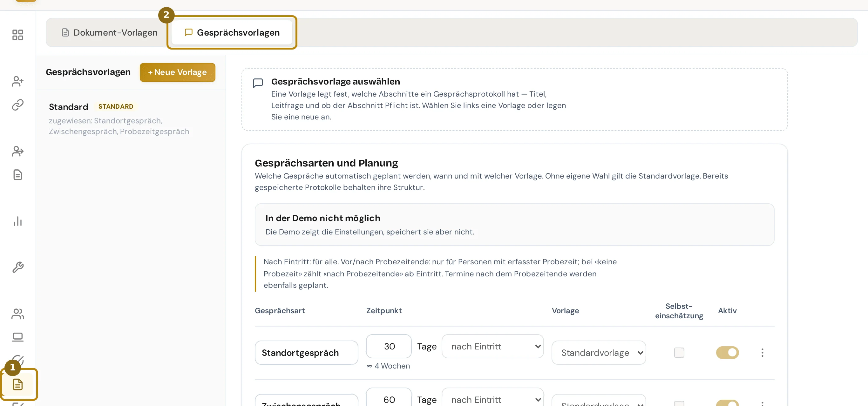Click the STANDARD badge next to Standard

pos(116,106)
